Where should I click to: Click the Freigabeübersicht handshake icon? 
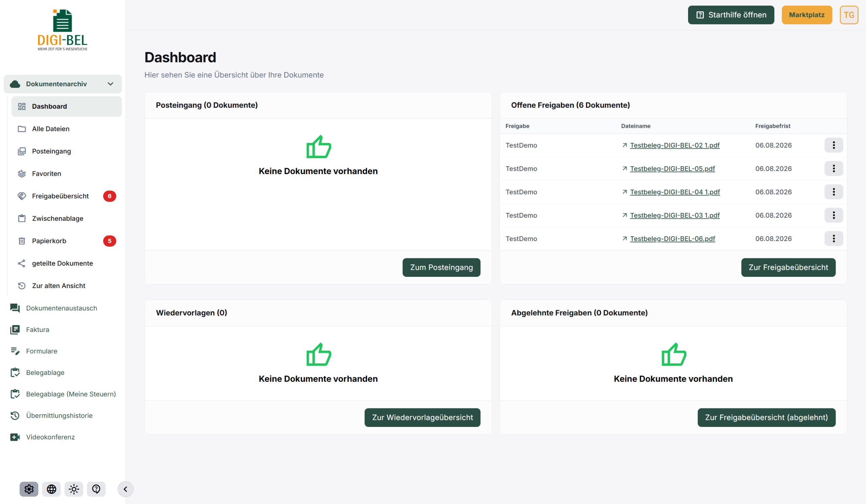(x=22, y=196)
